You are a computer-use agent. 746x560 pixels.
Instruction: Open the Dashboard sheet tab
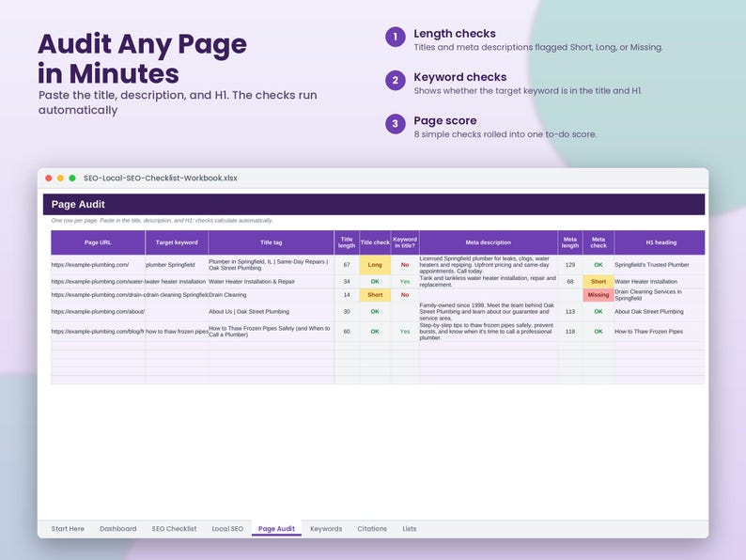[x=118, y=529]
